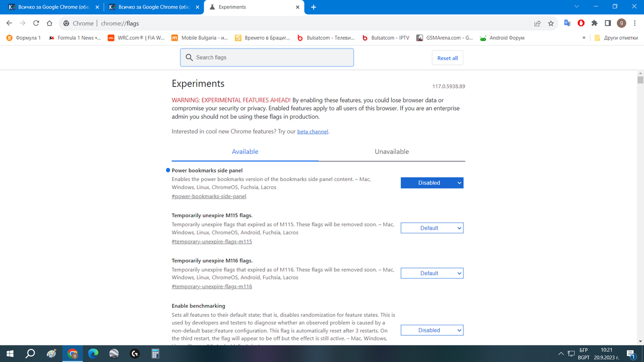Click the page vertical scrollbar thumb
Screen dimensions: 644x362
tap(640, 80)
